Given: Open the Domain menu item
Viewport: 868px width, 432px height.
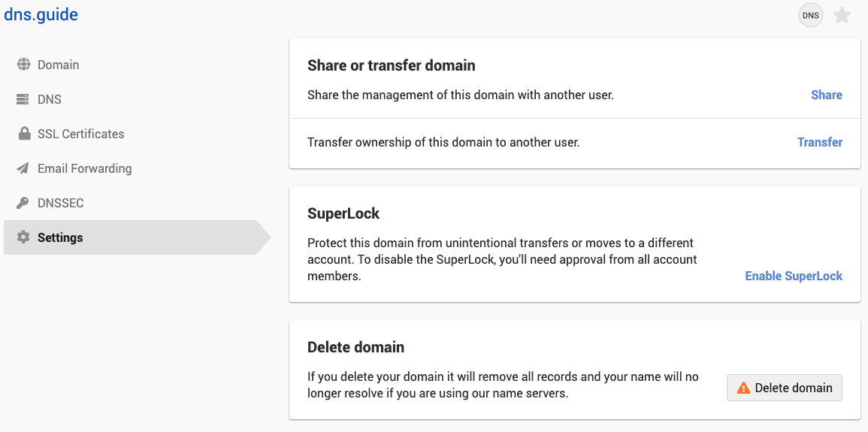Looking at the screenshot, I should [x=59, y=65].
